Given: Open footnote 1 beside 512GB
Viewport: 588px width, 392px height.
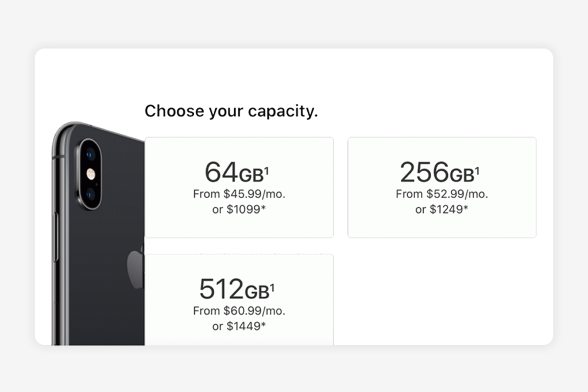Looking at the screenshot, I should (272, 288).
